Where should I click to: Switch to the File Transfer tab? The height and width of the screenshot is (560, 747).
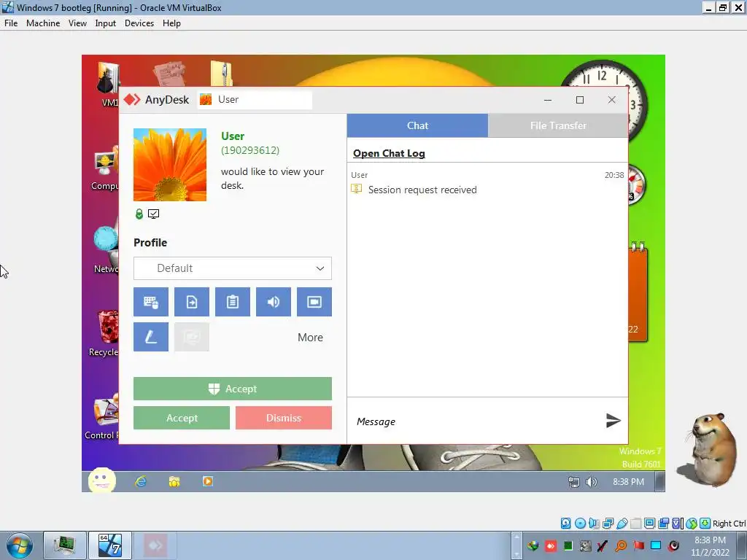tap(558, 125)
